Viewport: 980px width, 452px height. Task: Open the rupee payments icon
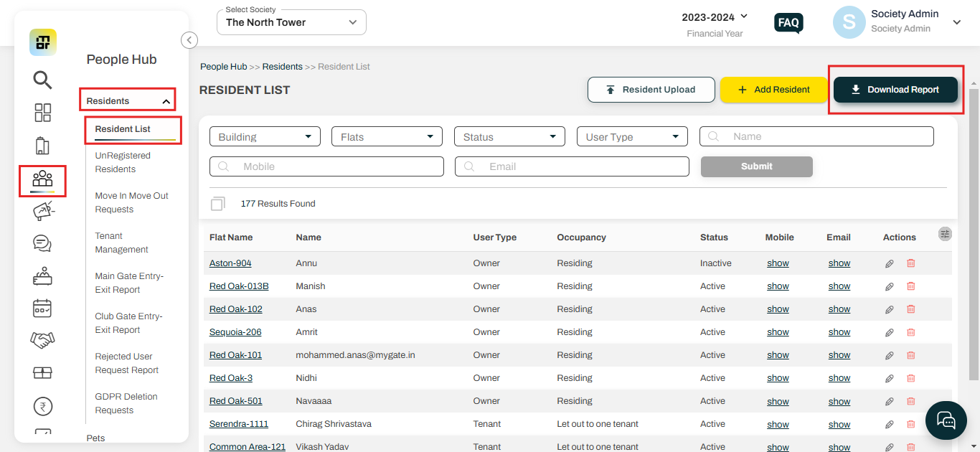pos(42,405)
